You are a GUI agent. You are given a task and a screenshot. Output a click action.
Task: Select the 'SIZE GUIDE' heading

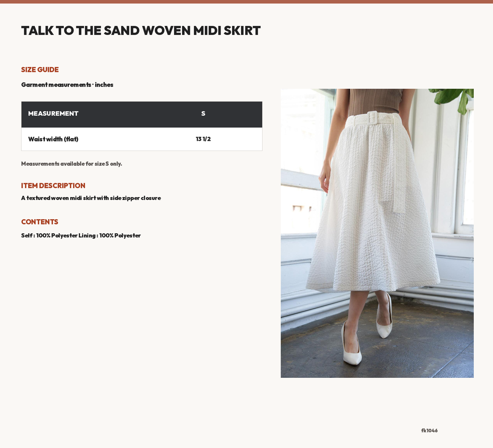tap(40, 70)
